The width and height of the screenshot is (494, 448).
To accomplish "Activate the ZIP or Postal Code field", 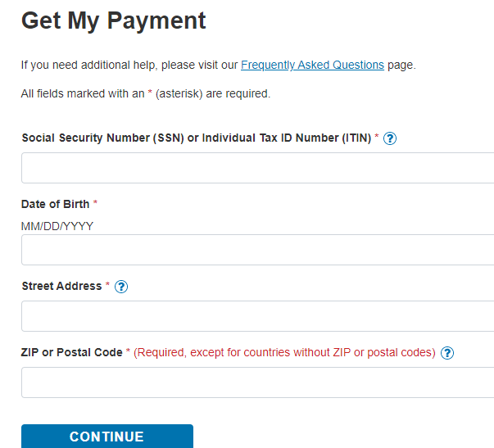I will pos(257,382).
